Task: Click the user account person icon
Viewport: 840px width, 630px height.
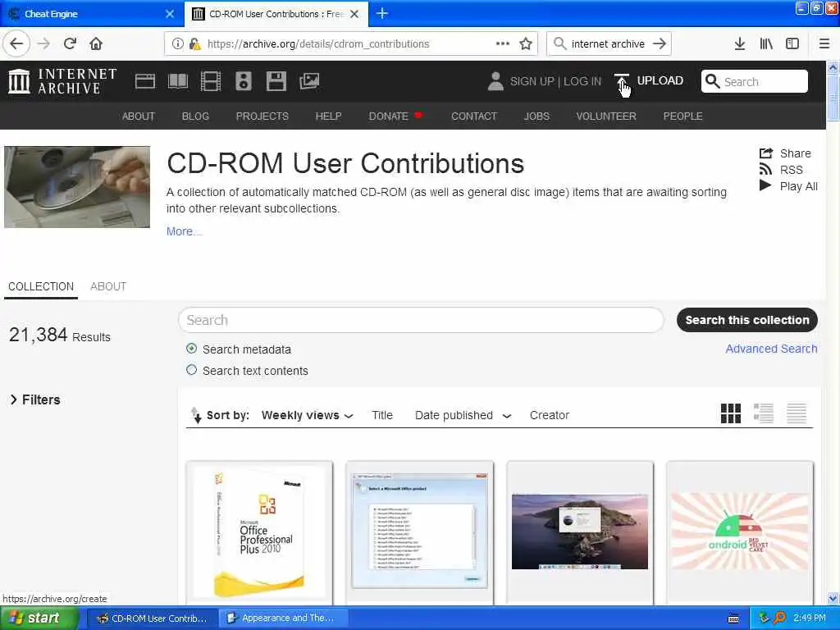Action: click(x=495, y=81)
